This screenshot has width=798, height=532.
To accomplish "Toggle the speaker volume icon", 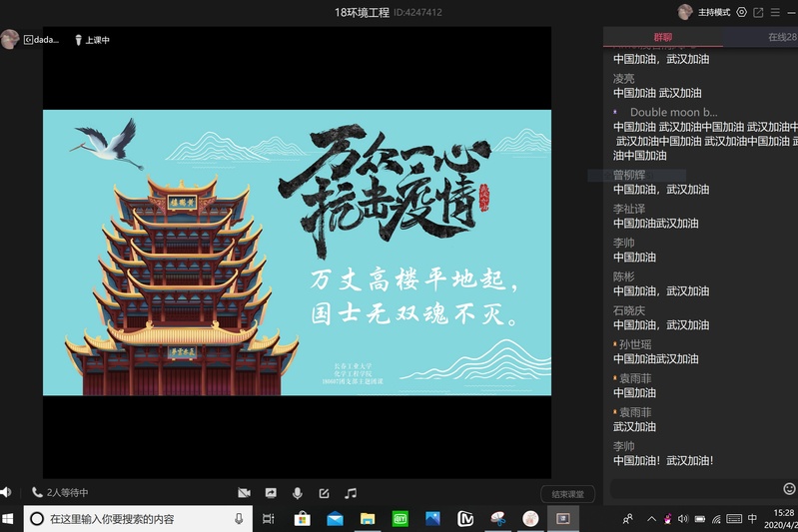I will tap(6, 492).
